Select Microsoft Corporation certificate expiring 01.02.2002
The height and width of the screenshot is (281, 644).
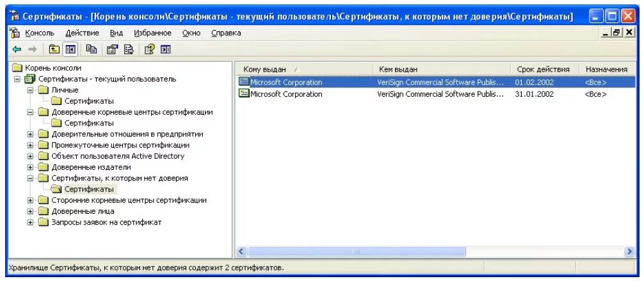[436, 82]
